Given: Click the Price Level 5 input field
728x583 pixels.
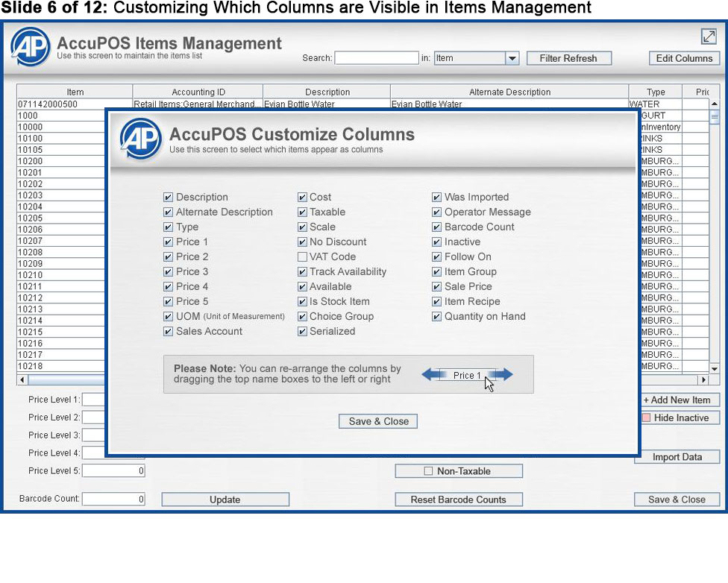Looking at the screenshot, I should point(113,470).
